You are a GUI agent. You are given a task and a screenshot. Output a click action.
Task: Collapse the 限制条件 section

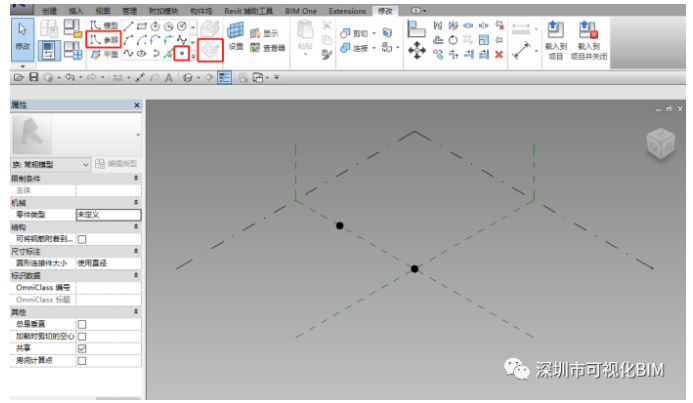pos(136,178)
